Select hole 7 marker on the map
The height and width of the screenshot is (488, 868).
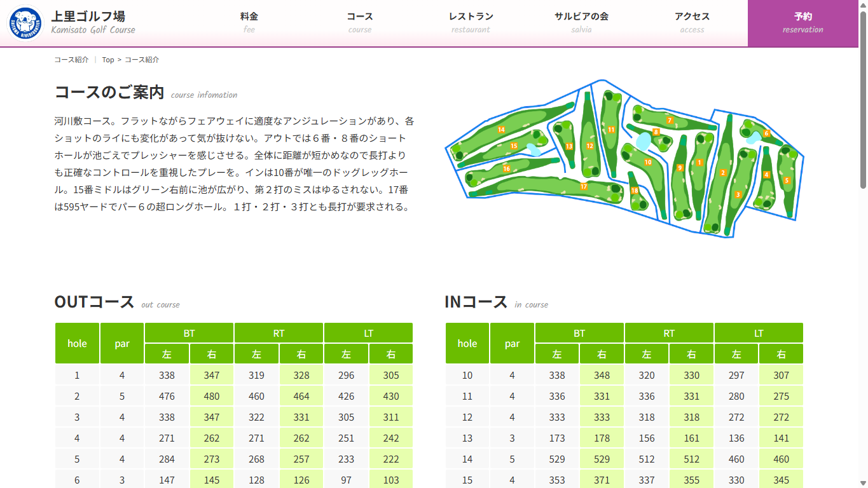pos(669,120)
